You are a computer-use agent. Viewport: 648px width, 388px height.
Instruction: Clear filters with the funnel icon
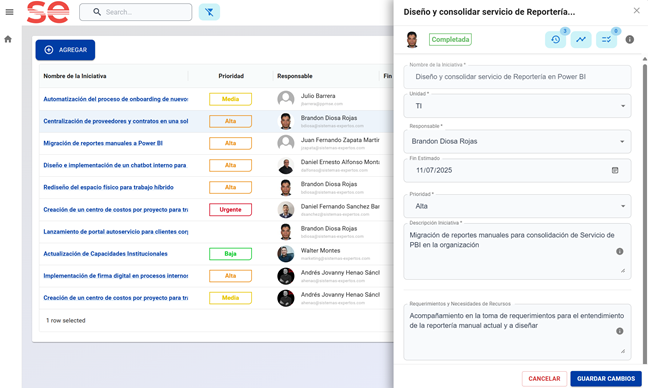point(209,12)
